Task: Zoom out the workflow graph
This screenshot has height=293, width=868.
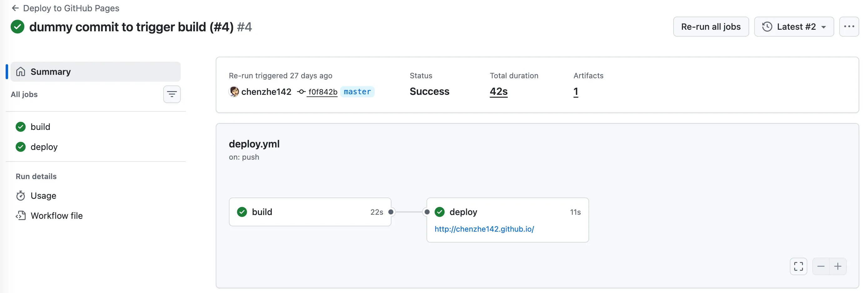Action: click(x=821, y=266)
